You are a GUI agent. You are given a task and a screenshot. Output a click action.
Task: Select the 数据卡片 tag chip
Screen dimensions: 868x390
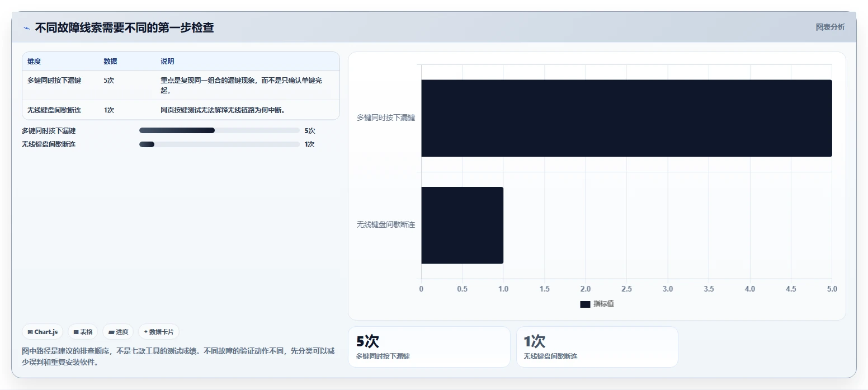point(159,332)
